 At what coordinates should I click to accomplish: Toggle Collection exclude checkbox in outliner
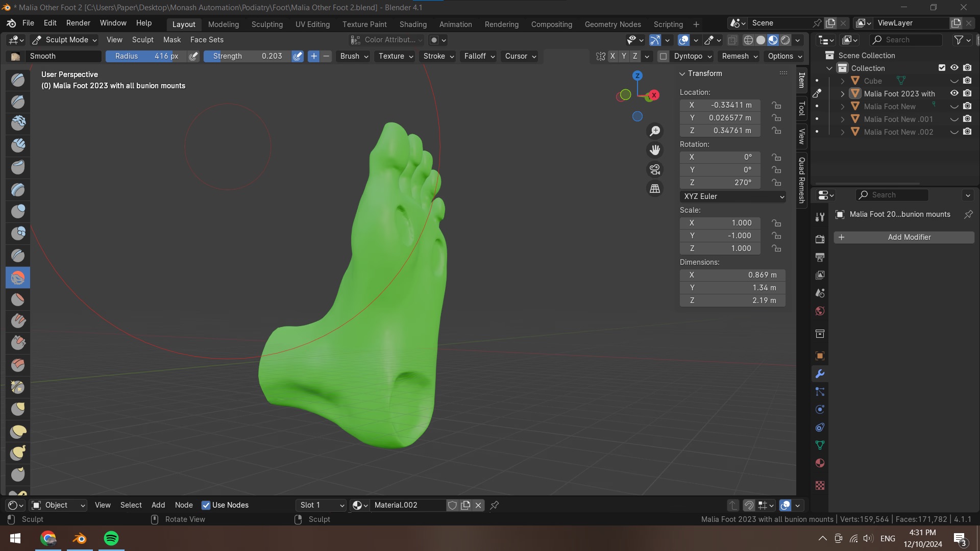(x=942, y=68)
